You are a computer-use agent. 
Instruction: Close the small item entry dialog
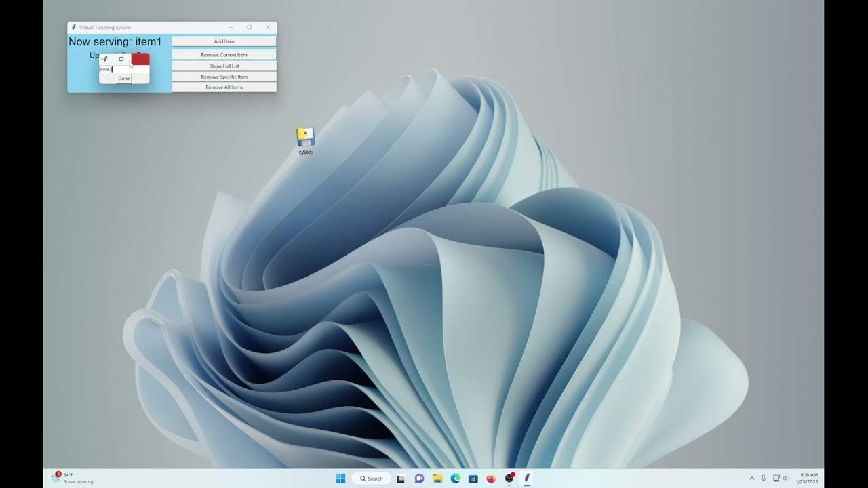click(x=140, y=59)
